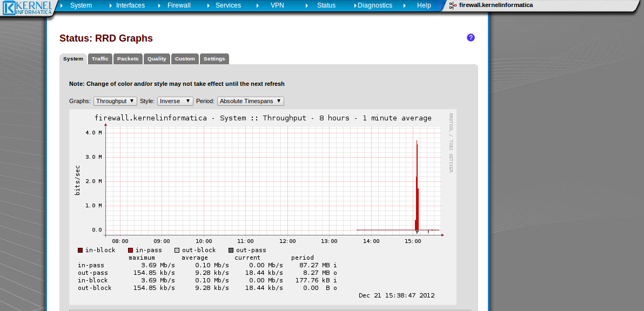The height and width of the screenshot is (311, 644).
Task: Click the arrow icon before Status menu
Action: [307, 6]
